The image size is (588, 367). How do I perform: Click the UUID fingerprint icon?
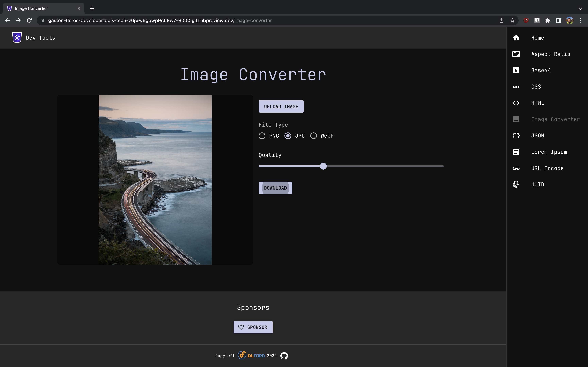pos(516,185)
